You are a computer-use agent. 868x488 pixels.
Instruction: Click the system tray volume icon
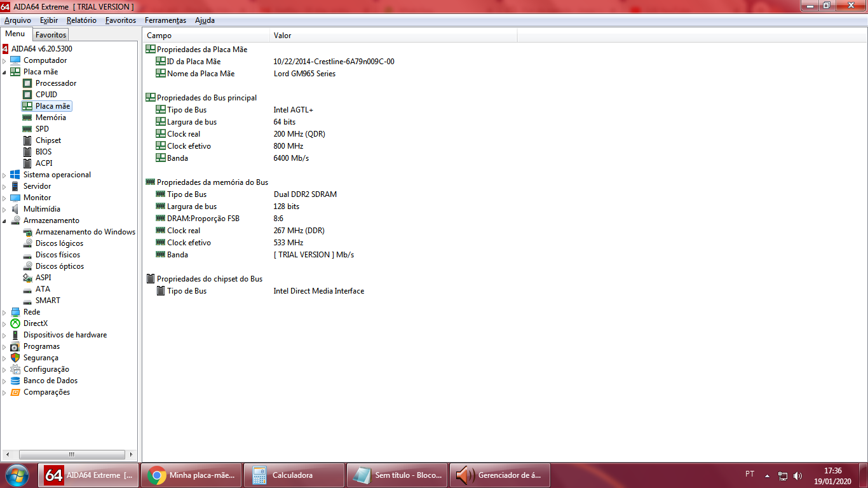[798, 475]
